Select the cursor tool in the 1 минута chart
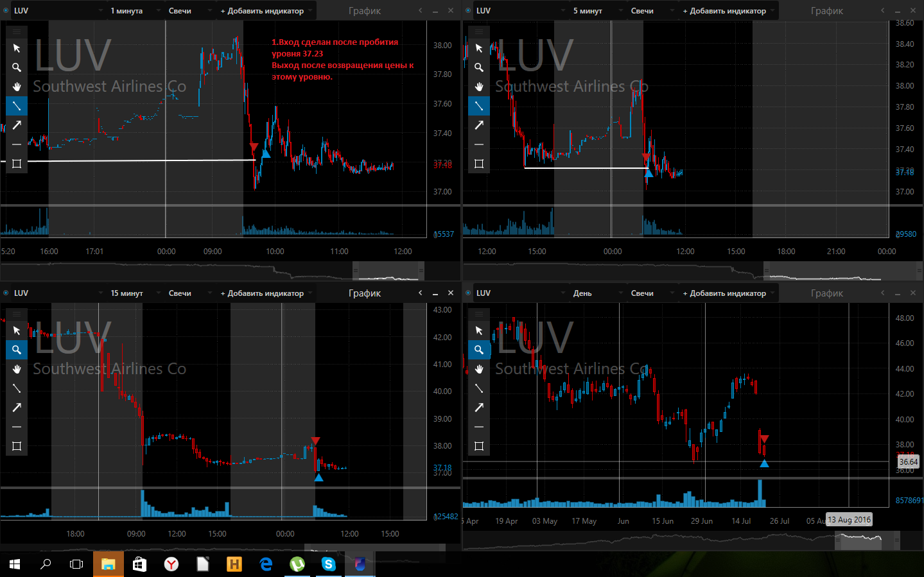924x577 pixels. tap(17, 48)
